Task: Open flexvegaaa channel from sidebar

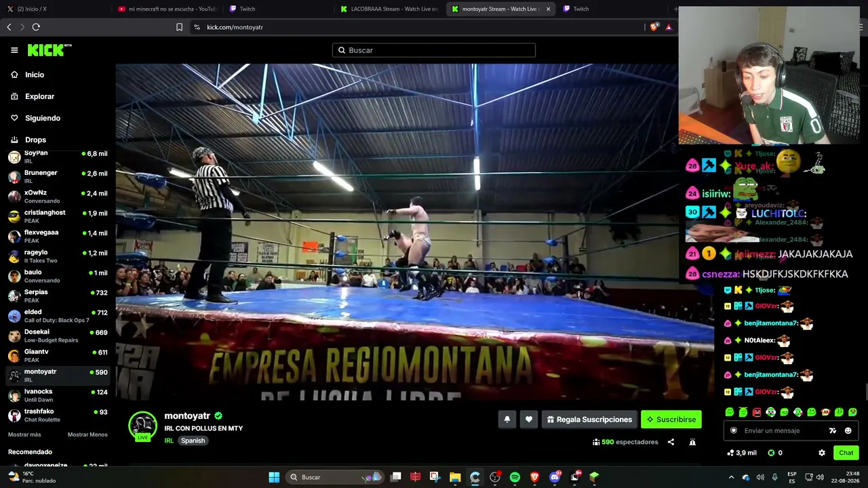Action: click(x=58, y=237)
